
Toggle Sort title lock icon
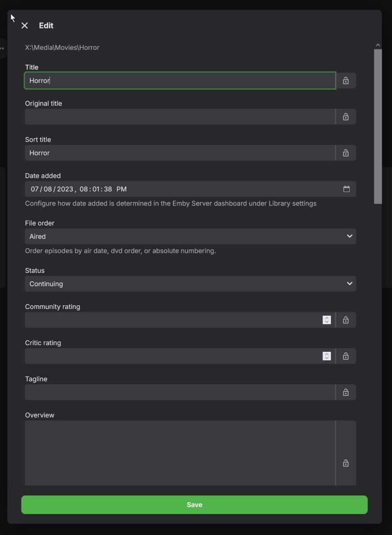pos(346,153)
